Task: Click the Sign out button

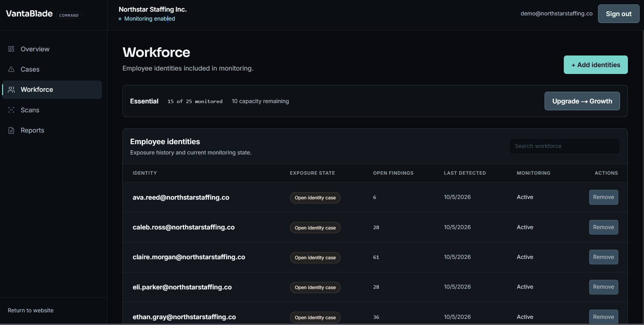Action: pyautogui.click(x=619, y=14)
